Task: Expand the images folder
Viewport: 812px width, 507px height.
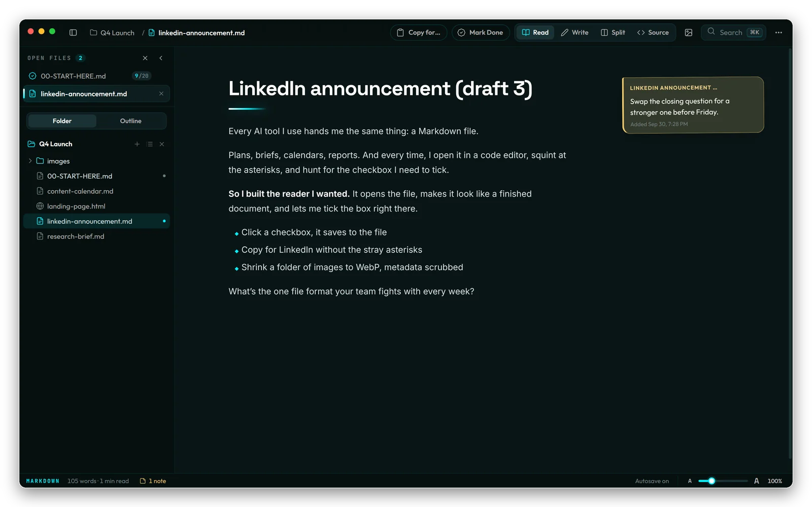Action: tap(30, 161)
